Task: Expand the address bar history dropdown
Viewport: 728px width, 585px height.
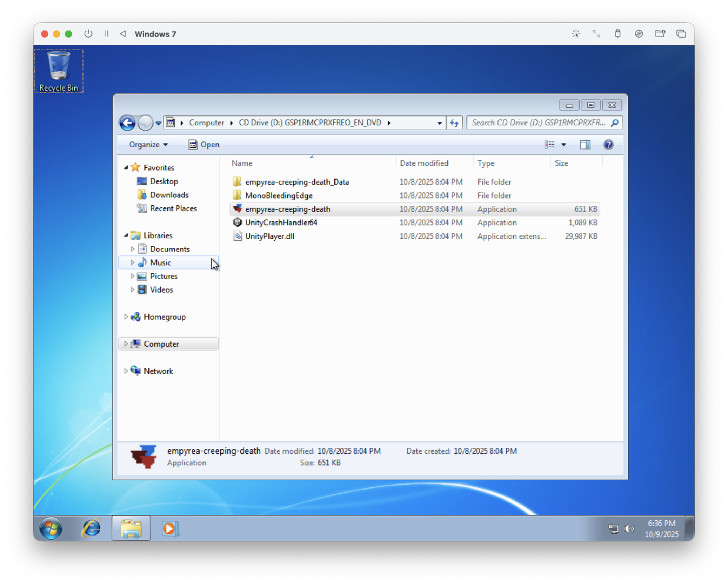Action: coord(440,123)
